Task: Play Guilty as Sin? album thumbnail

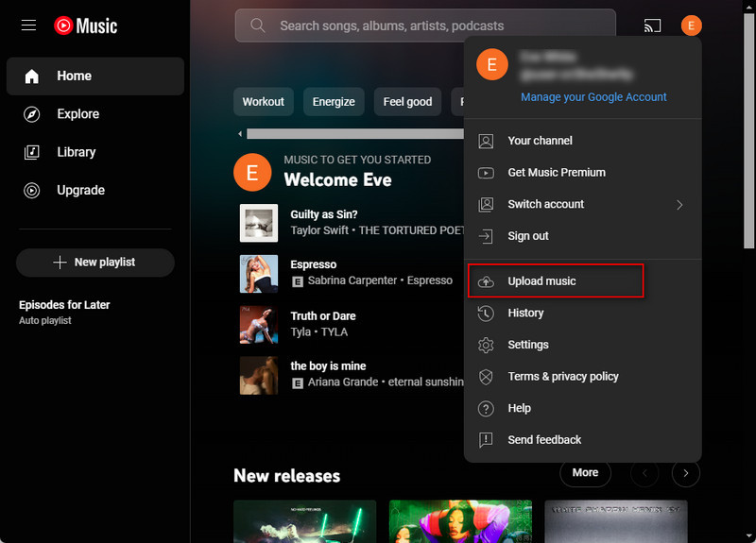Action: tap(259, 223)
